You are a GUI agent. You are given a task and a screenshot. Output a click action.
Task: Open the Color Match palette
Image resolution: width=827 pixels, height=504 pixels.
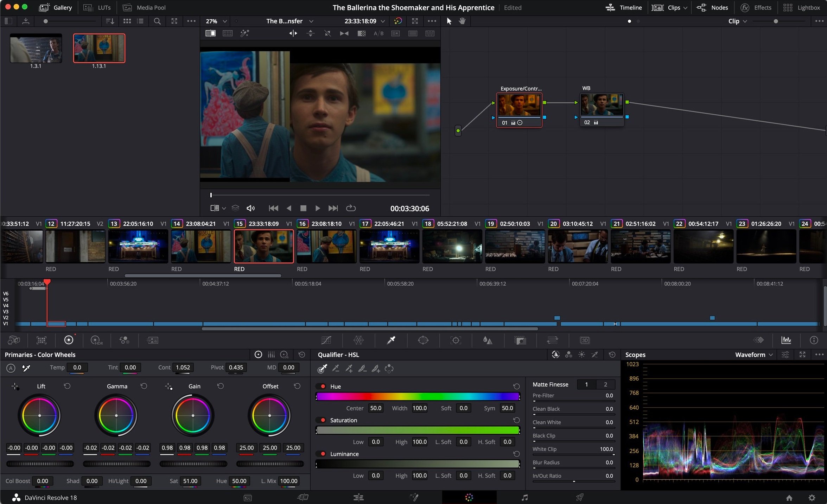coord(42,340)
